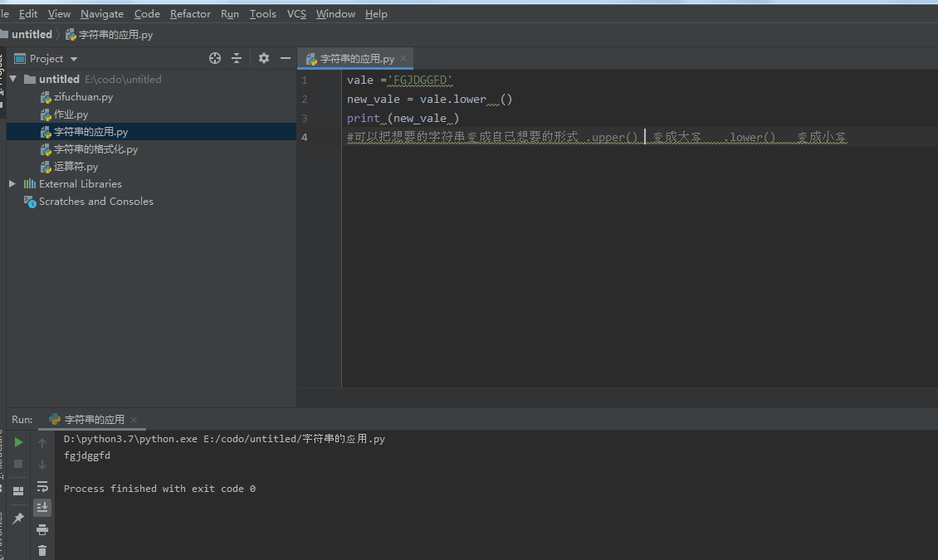Viewport: 938px width, 560px height.
Task: Open the View menu
Action: [59, 14]
